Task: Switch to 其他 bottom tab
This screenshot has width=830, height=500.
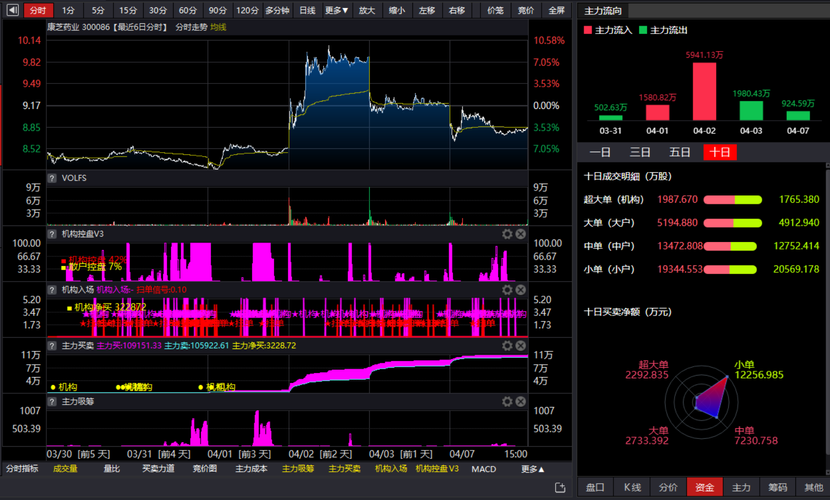Action: point(813,487)
